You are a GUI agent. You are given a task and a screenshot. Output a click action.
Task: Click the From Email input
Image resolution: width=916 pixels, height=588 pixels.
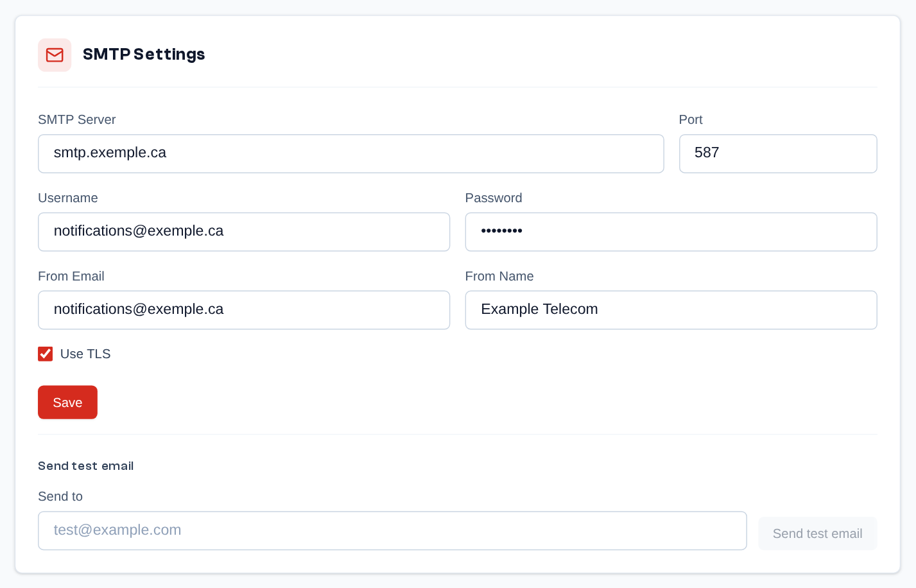pyautogui.click(x=244, y=310)
